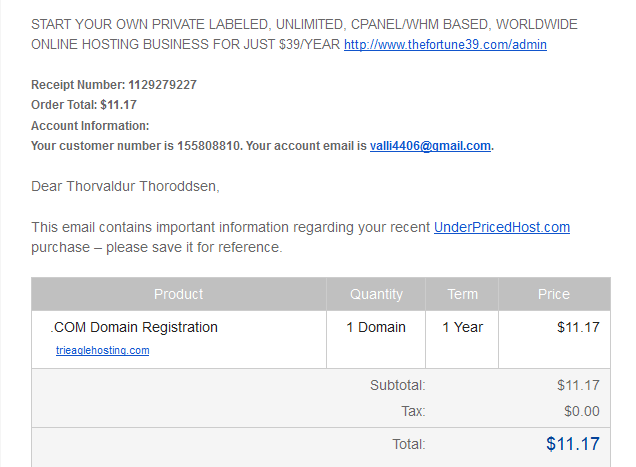Click the Dear Thorvaldur Thoroddsen greeting

pyautogui.click(x=125, y=186)
